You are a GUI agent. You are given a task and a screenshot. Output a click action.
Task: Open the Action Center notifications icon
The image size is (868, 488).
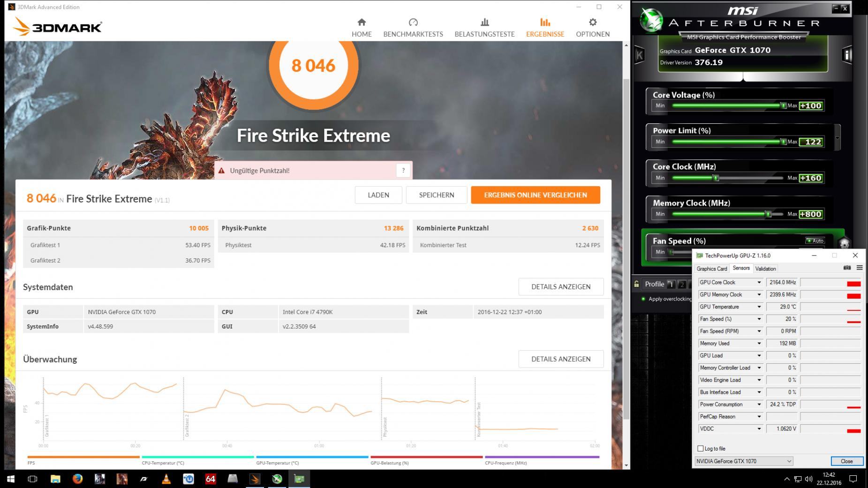(x=853, y=479)
